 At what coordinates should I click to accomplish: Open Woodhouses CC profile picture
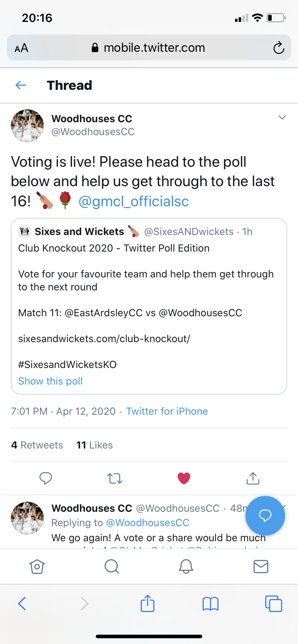(x=27, y=125)
